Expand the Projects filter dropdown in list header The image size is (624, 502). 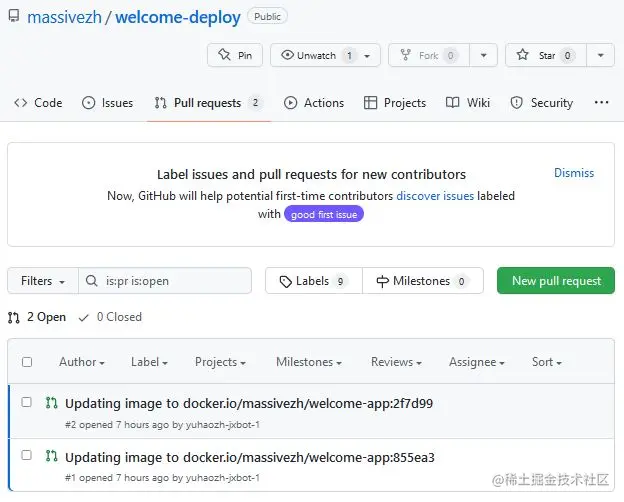pos(220,362)
